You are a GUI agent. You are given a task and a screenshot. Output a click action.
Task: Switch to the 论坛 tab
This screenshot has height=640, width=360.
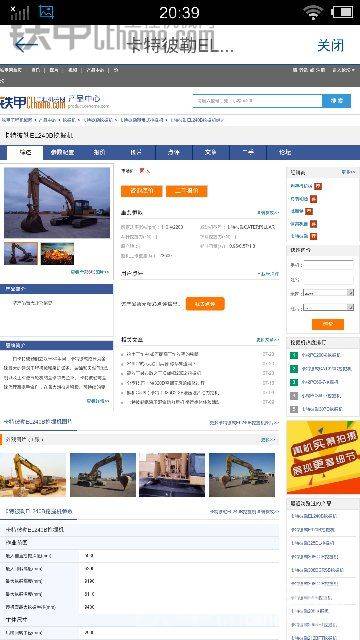point(285,153)
